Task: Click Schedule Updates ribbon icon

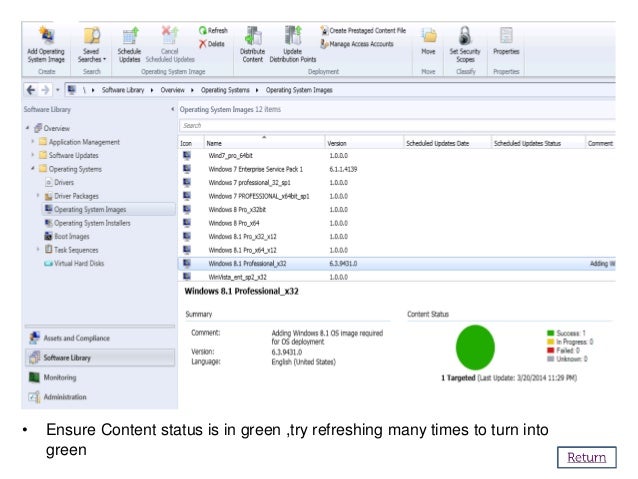Action: coord(130,36)
